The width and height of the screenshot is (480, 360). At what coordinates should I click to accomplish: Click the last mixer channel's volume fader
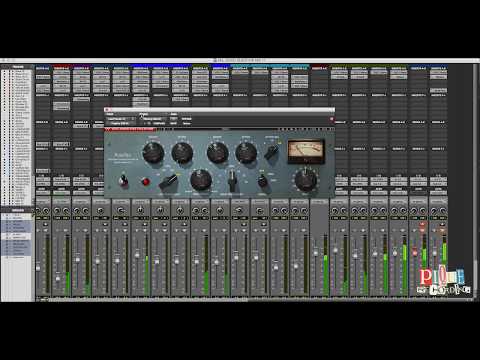click(435, 252)
